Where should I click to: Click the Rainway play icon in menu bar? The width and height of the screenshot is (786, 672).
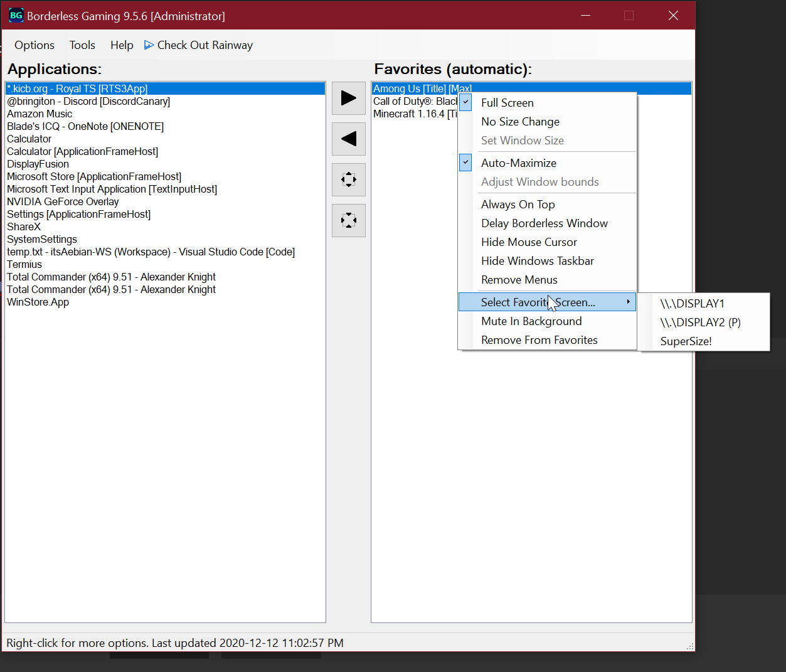tap(149, 45)
